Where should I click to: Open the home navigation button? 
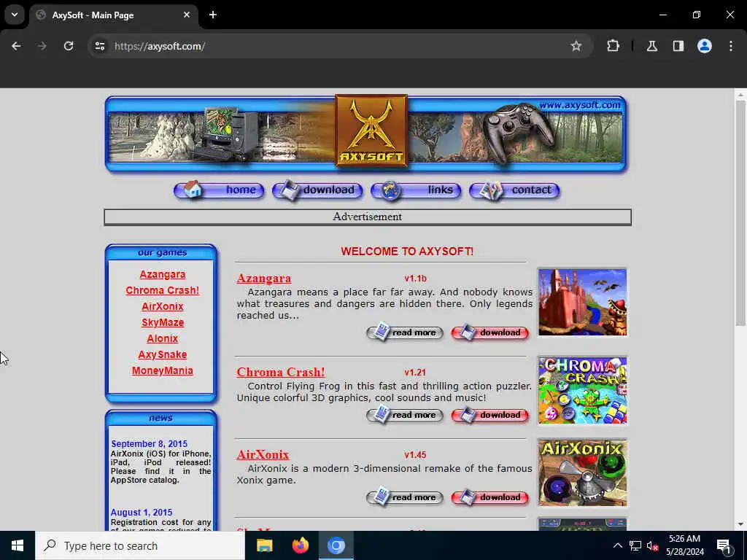[x=219, y=190]
